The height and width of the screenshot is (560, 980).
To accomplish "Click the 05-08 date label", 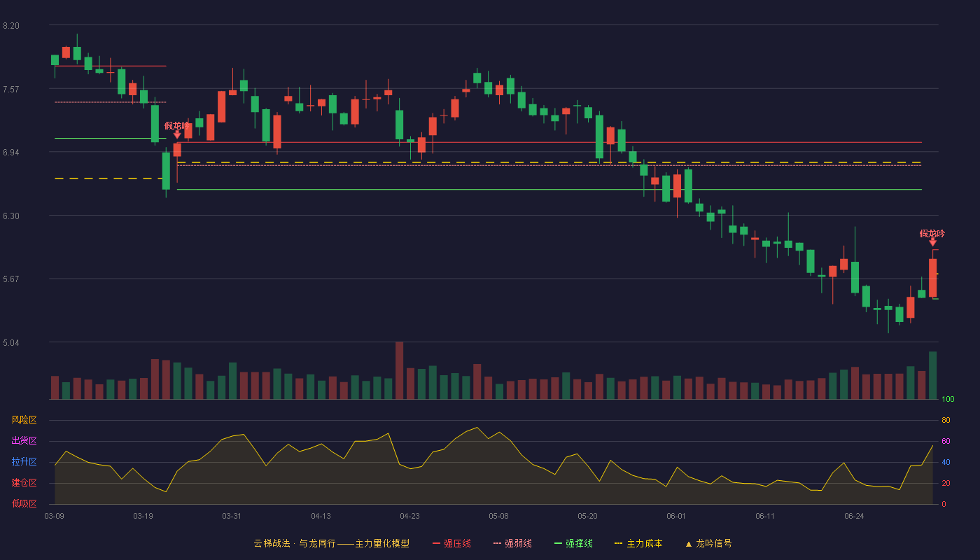I will pyautogui.click(x=498, y=516).
